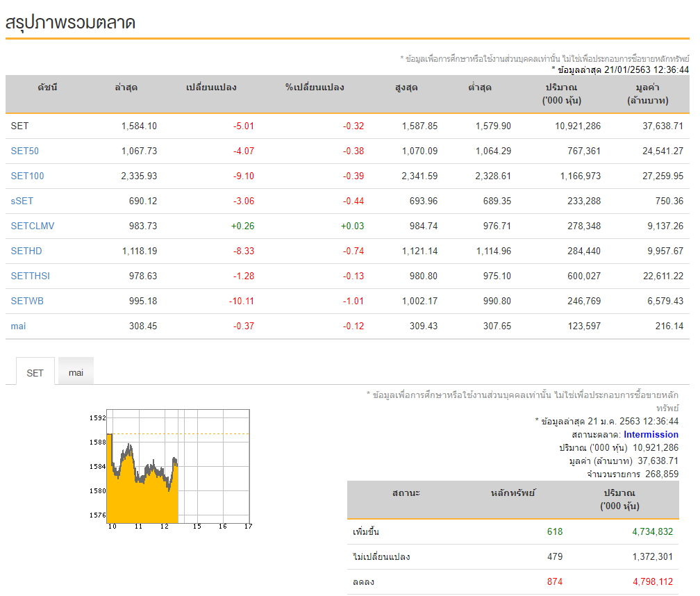Select SET percent change -0.32
Viewport: 700px width, 596px height.
coord(353,126)
